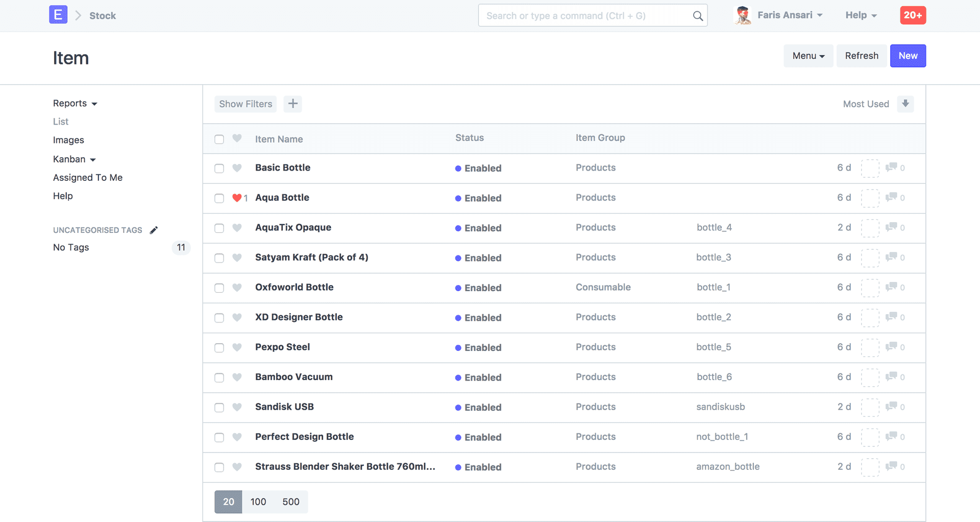Unlike Aqua Bottle red heart icon
980x522 pixels.
(237, 198)
